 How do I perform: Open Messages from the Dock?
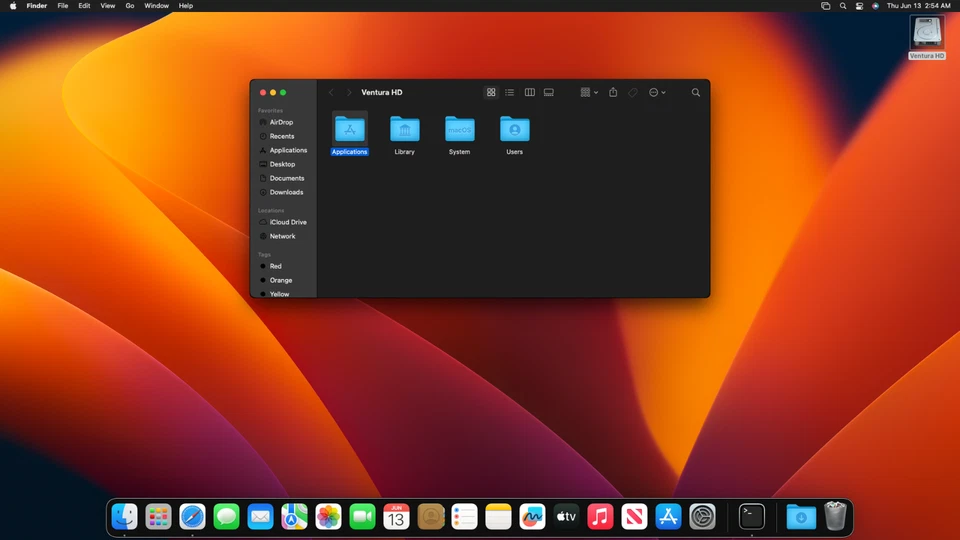click(x=227, y=517)
